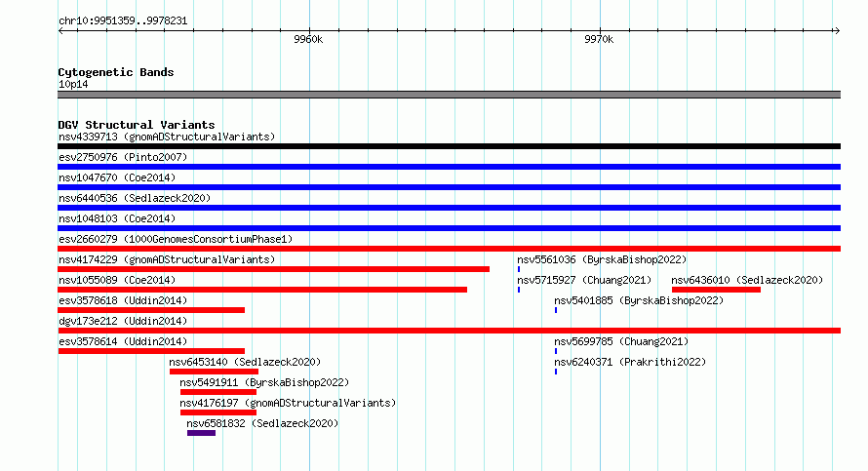Click the DGV Structural Variants track title
This screenshot has height=471, width=868.
tap(137, 125)
